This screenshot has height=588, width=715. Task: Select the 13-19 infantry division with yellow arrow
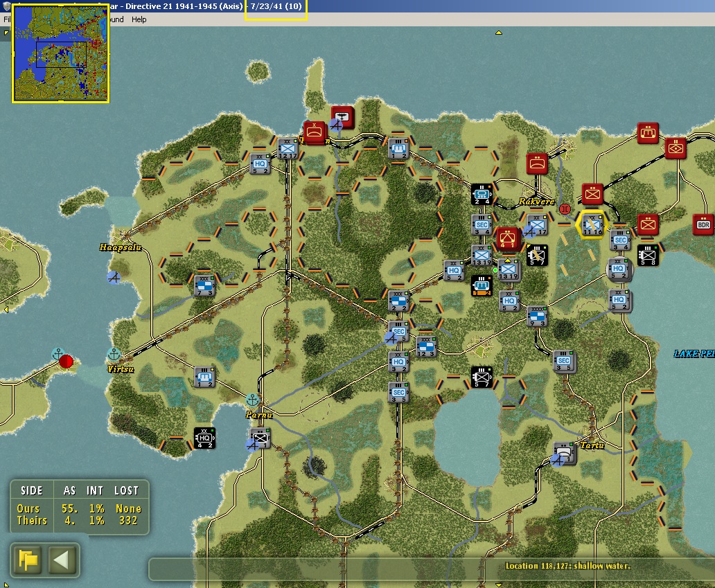click(x=508, y=270)
